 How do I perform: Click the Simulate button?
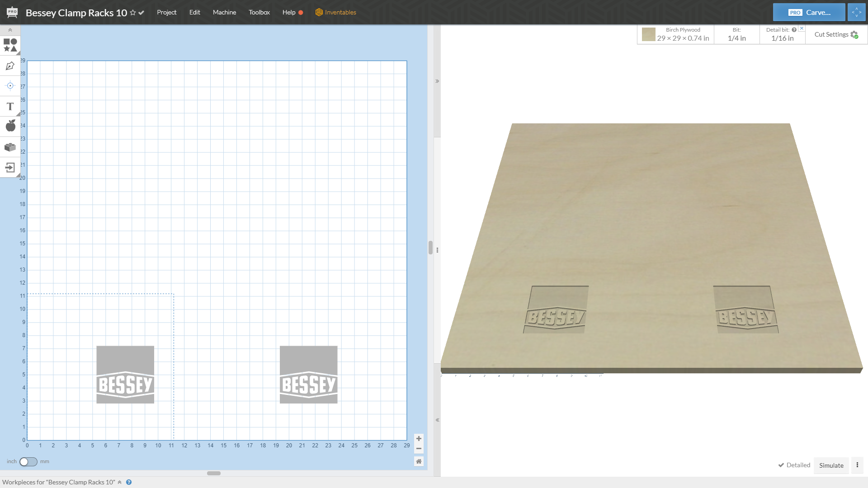coord(831,465)
